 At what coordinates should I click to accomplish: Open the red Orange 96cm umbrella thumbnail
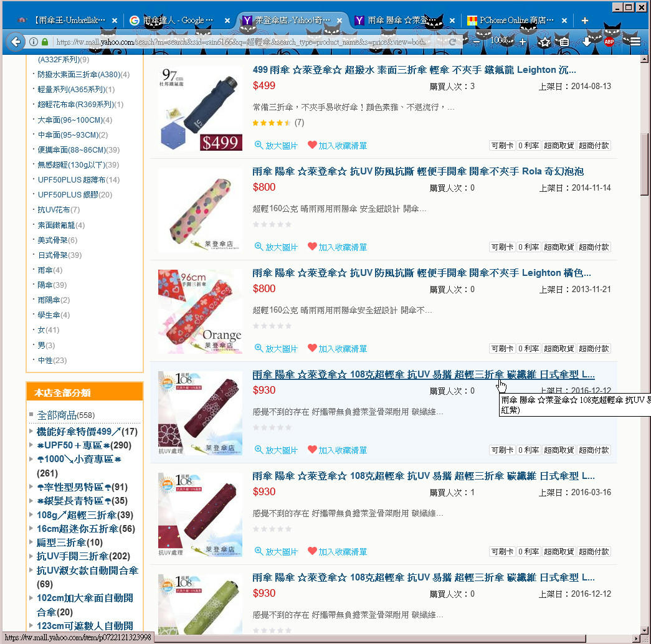click(x=200, y=312)
